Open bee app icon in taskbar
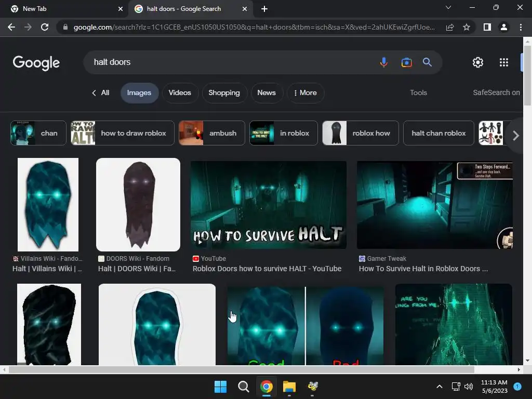The image size is (532, 399). pyautogui.click(x=312, y=387)
